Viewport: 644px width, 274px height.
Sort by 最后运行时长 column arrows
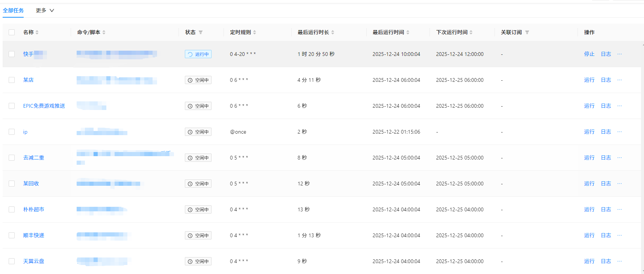(x=333, y=33)
